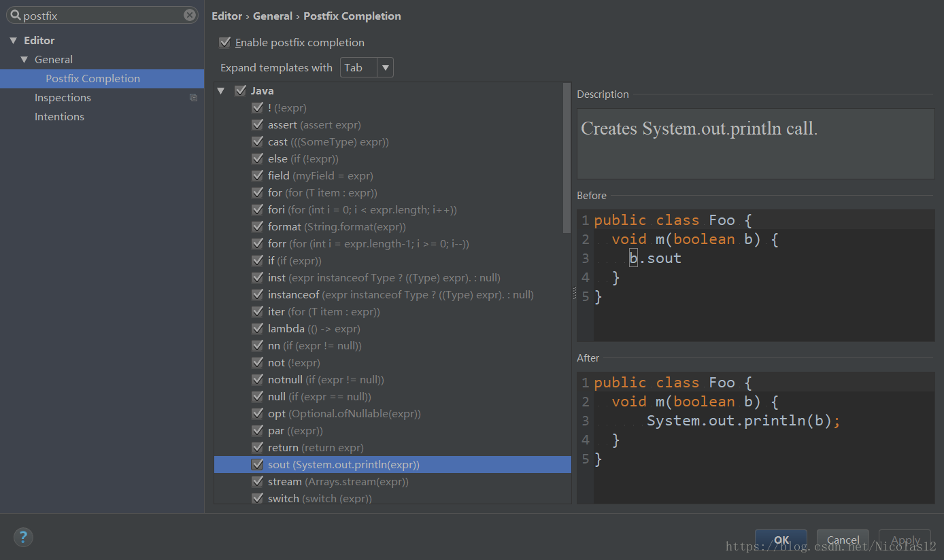This screenshot has width=944, height=560.
Task: Uncheck the sout template checkbox
Action: [257, 464]
